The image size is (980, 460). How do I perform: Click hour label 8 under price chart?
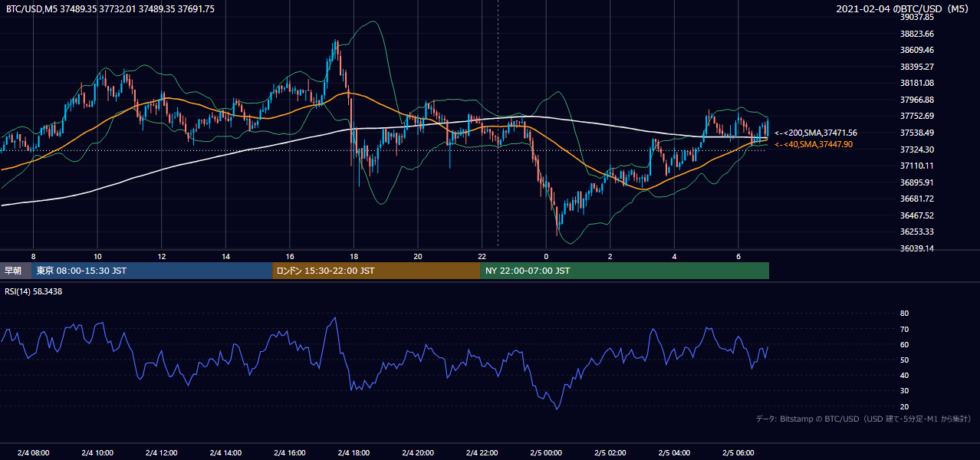click(x=33, y=256)
